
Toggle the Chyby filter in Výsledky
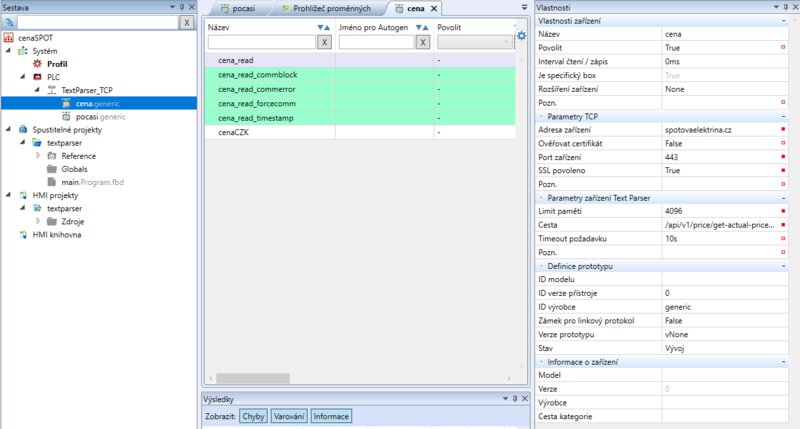click(252, 416)
